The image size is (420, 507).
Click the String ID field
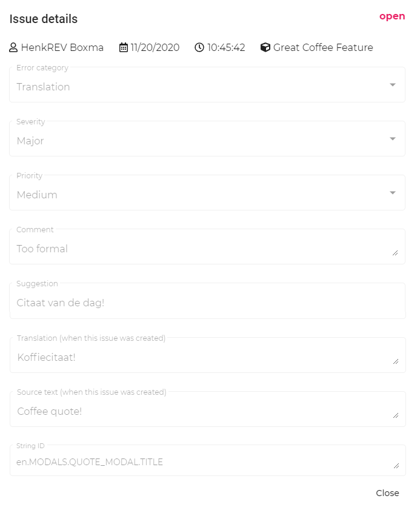[x=200, y=462]
